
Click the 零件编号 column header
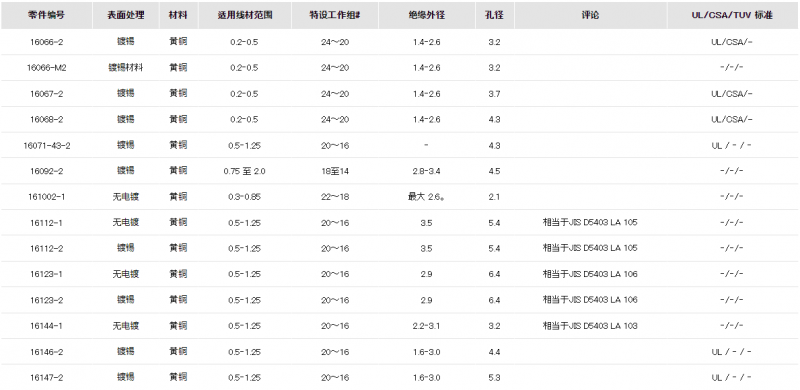[46, 15]
